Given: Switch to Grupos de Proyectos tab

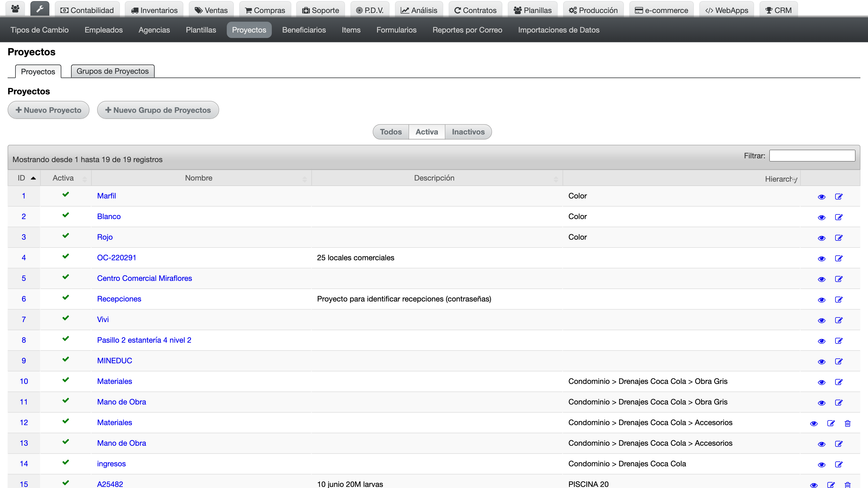Looking at the screenshot, I should 113,71.
